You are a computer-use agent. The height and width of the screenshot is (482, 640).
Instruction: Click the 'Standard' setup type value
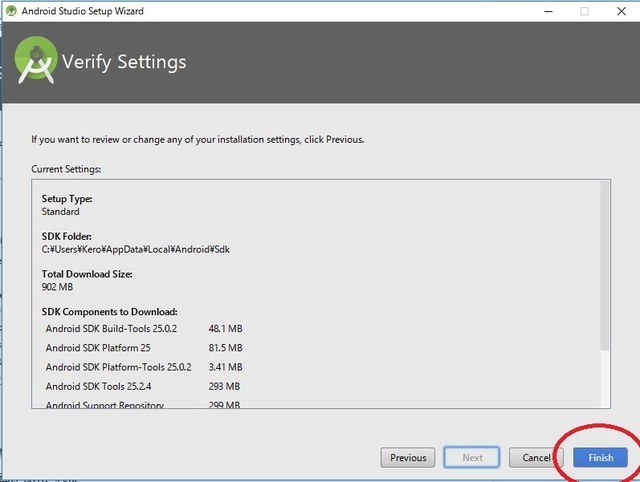point(60,212)
